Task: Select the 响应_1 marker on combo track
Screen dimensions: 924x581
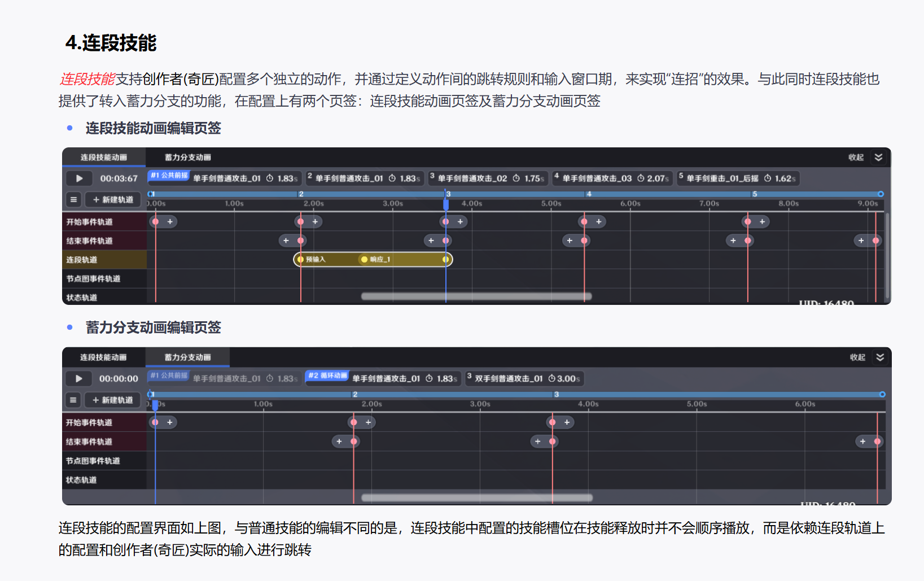Action: click(x=376, y=259)
